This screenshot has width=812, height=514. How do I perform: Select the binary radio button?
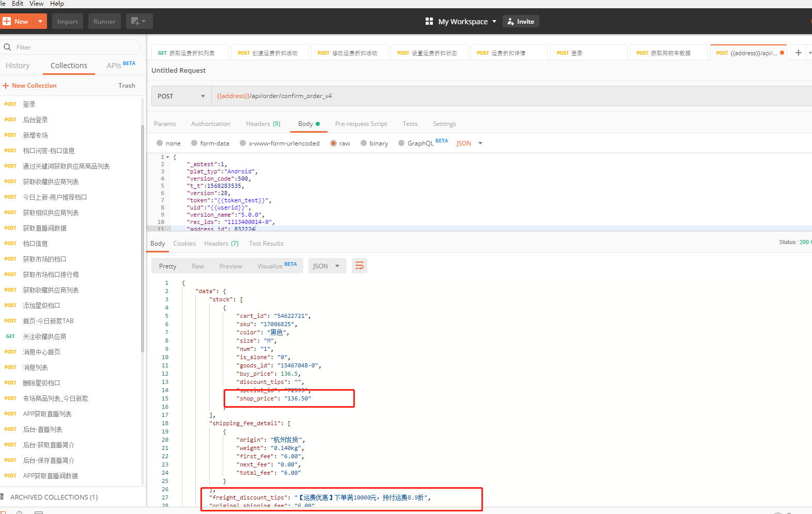[x=364, y=143]
